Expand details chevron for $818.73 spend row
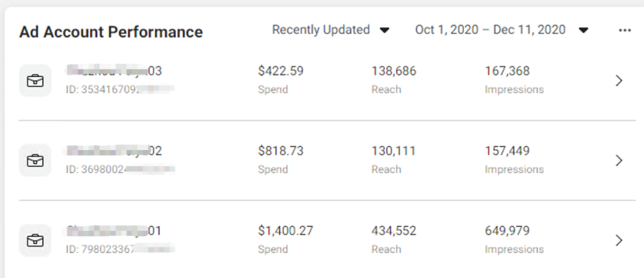Screen dimensions: 644x278 (x=619, y=160)
